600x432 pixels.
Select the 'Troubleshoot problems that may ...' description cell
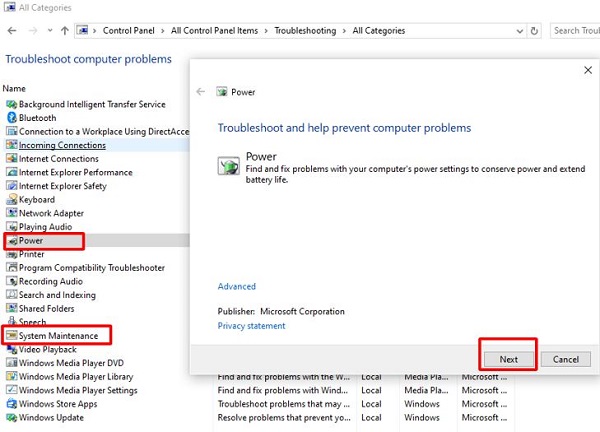click(284, 404)
